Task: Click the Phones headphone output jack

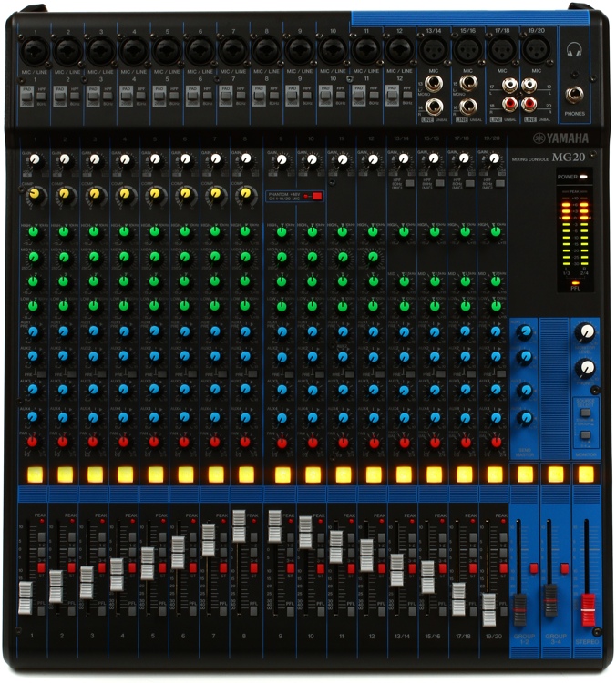Action: click(575, 93)
